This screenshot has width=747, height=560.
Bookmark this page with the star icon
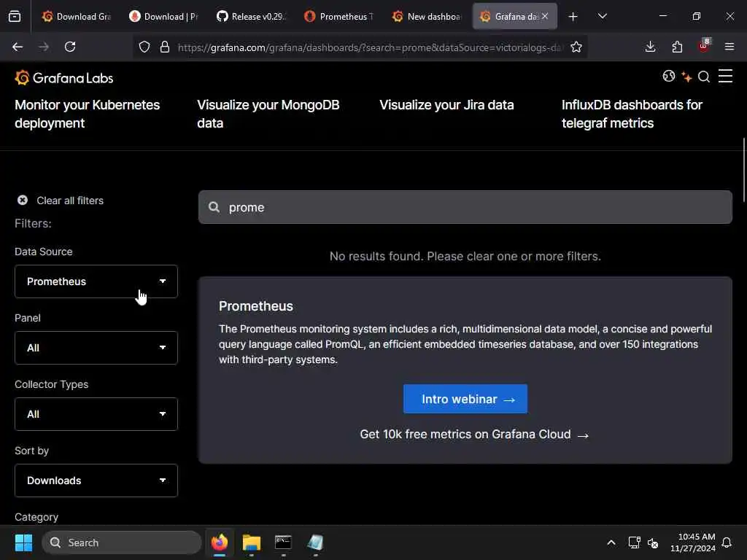coord(576,47)
